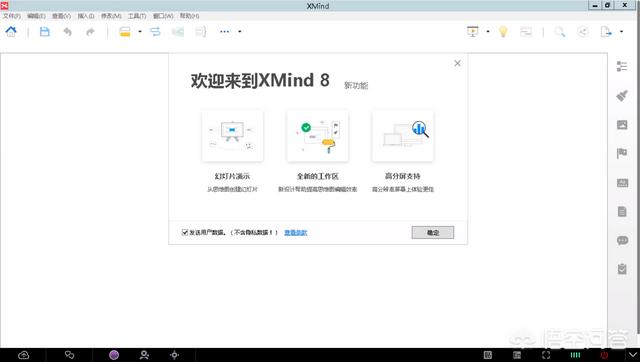640x362 pixels.
Task: Click the user profile icon in bottom bar
Action: click(144, 355)
